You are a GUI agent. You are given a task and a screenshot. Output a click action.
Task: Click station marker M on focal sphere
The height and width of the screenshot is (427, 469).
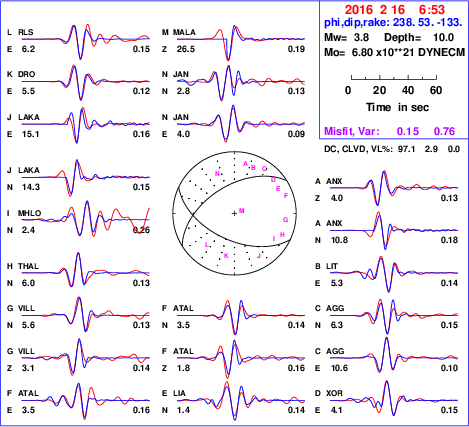[242, 211]
